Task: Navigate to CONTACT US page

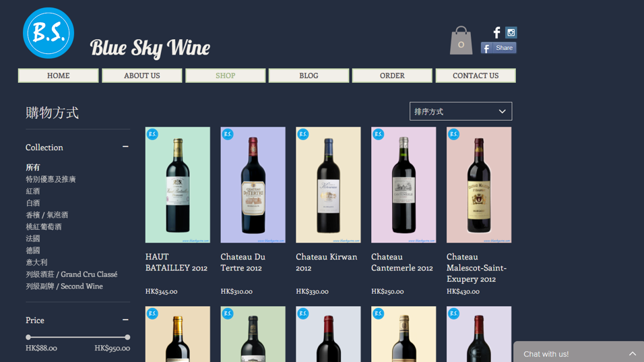Action: point(476,76)
